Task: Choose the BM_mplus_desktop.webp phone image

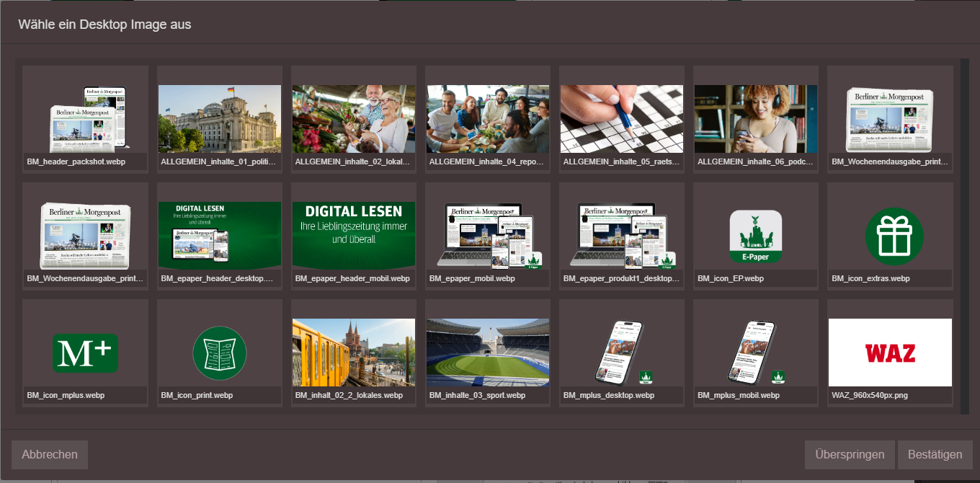Action: click(621, 353)
